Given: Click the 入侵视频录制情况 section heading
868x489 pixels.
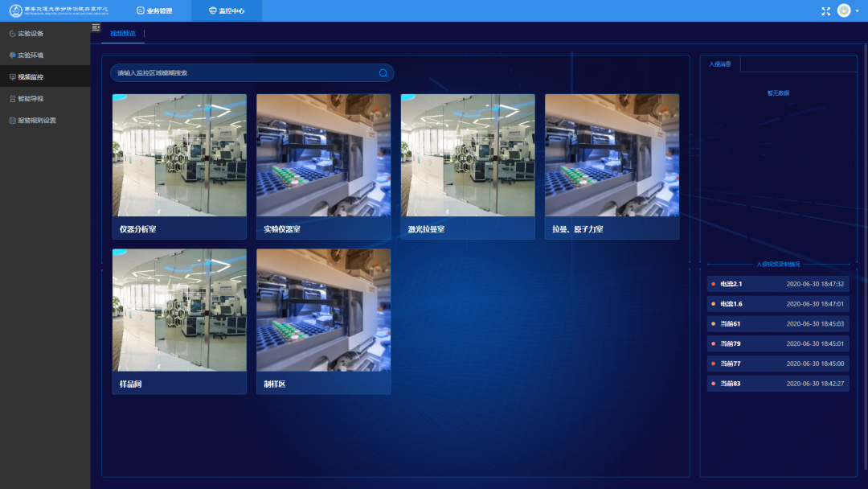Looking at the screenshot, I should click(x=778, y=264).
